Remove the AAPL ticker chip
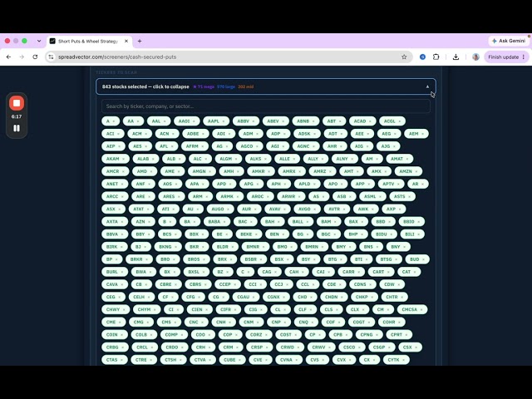The image size is (532, 399). (224, 121)
